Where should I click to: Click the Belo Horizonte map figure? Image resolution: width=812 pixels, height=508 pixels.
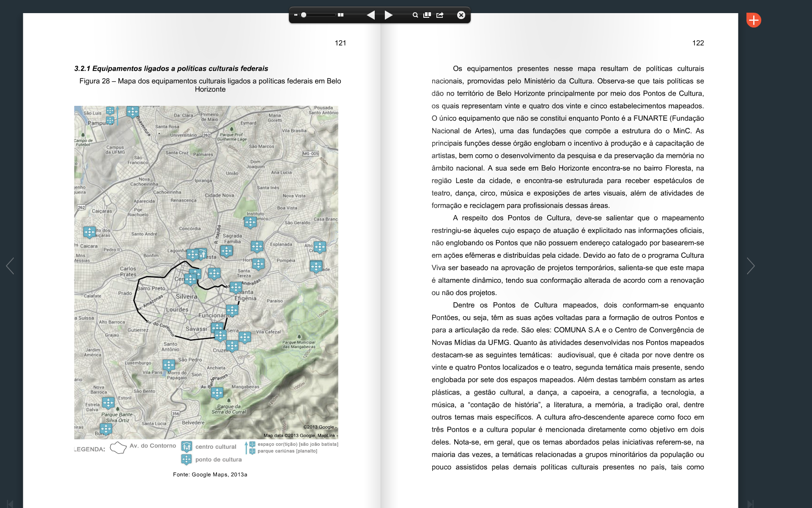pyautogui.click(x=206, y=272)
